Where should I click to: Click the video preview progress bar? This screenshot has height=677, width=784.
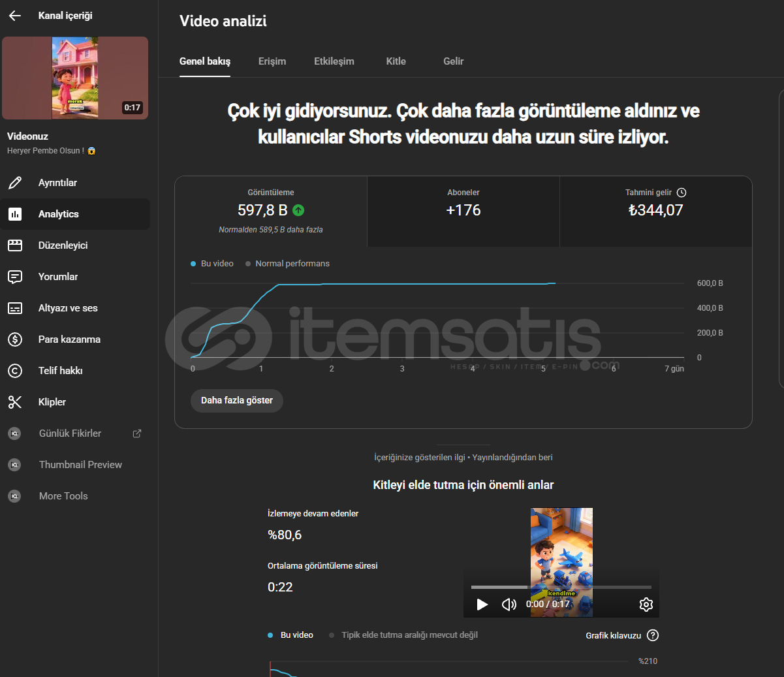click(x=561, y=587)
